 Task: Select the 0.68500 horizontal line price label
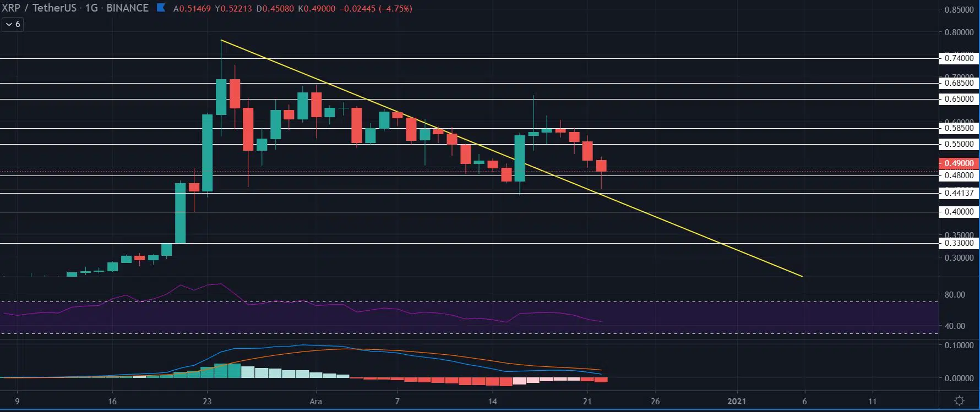click(959, 83)
